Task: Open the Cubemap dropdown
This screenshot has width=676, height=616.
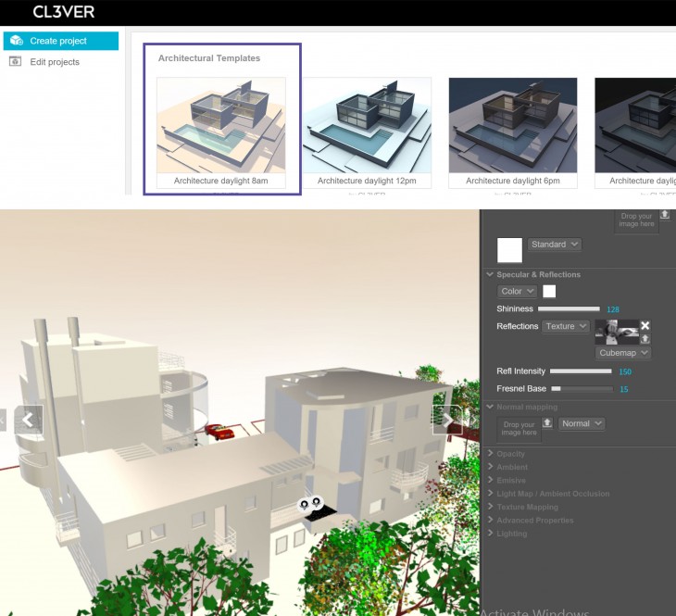Action: click(x=624, y=353)
